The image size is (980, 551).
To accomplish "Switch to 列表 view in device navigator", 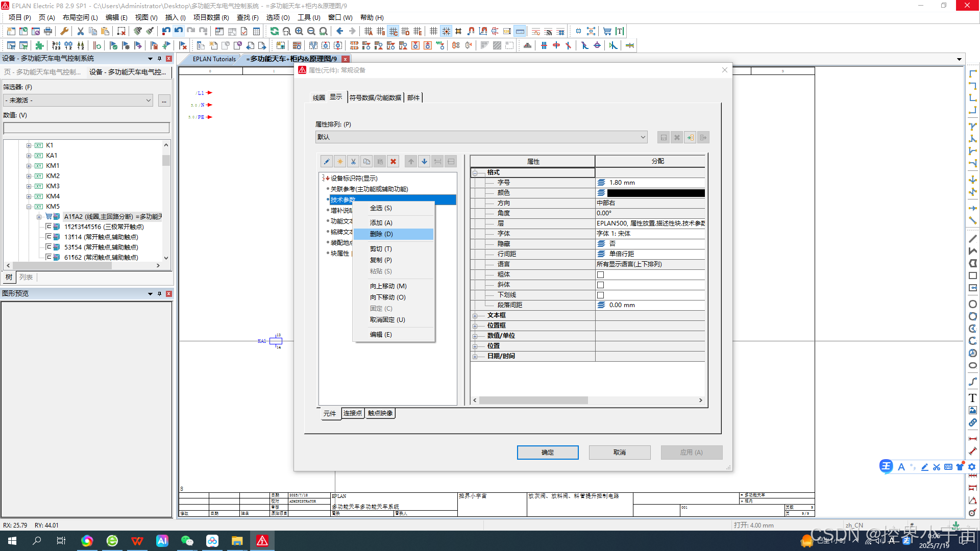I will tap(26, 278).
